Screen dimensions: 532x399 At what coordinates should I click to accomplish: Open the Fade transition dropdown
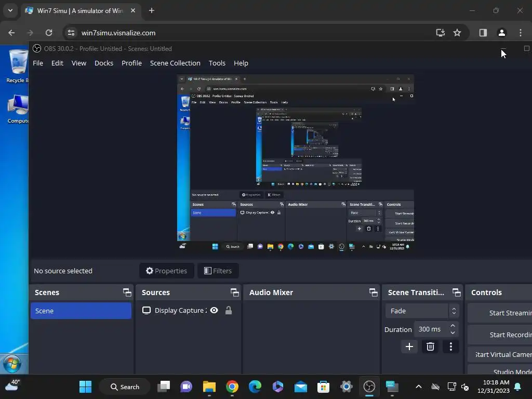(x=422, y=311)
